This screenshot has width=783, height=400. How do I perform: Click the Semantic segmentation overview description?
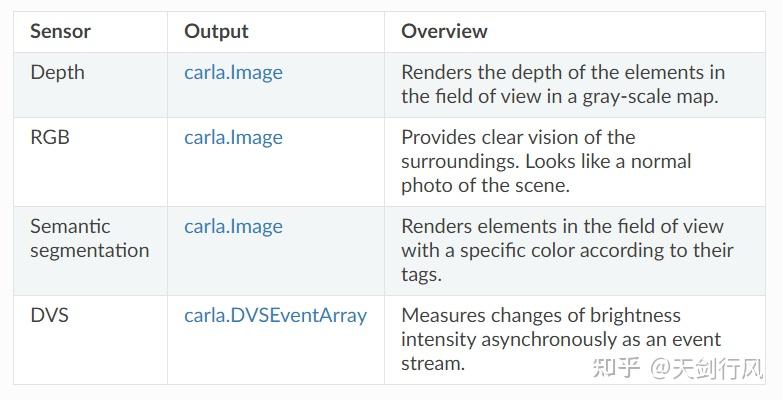(x=567, y=250)
